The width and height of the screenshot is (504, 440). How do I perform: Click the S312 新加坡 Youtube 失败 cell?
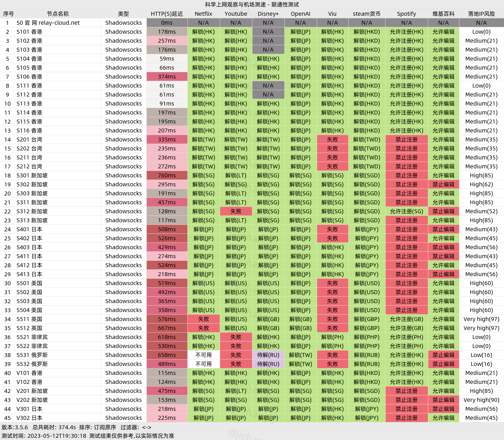[x=236, y=211]
